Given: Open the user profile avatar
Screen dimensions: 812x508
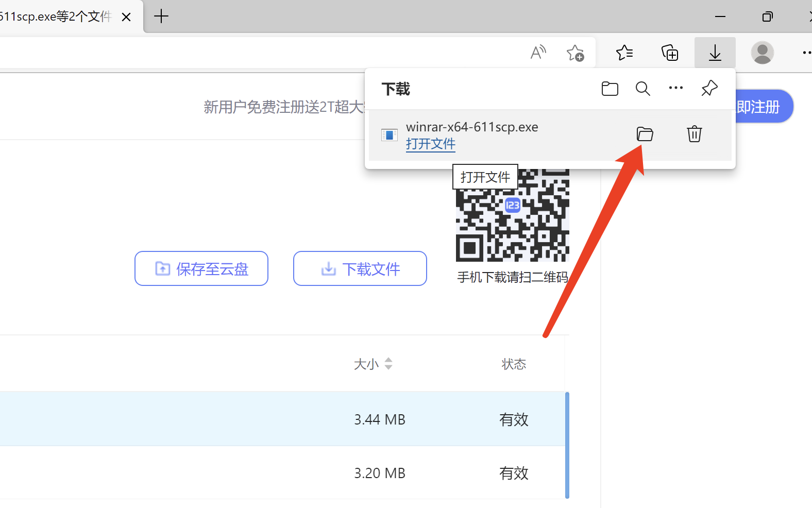Looking at the screenshot, I should coord(762,53).
